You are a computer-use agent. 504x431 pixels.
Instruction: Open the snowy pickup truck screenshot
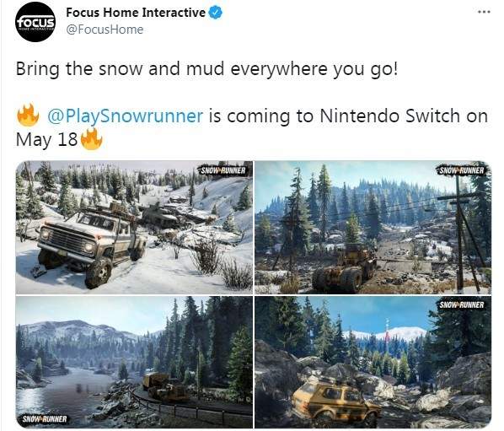pos(134,228)
